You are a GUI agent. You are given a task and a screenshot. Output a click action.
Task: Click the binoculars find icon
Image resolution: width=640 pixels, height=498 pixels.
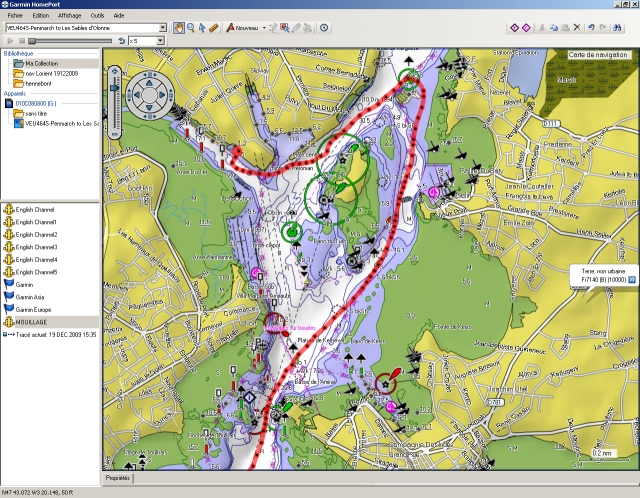(617, 27)
